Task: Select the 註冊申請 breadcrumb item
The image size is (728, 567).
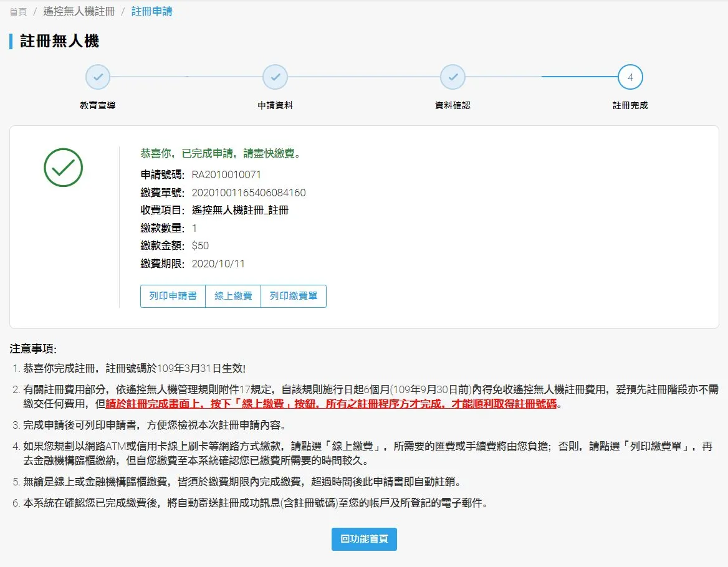Action: pyautogui.click(x=152, y=12)
